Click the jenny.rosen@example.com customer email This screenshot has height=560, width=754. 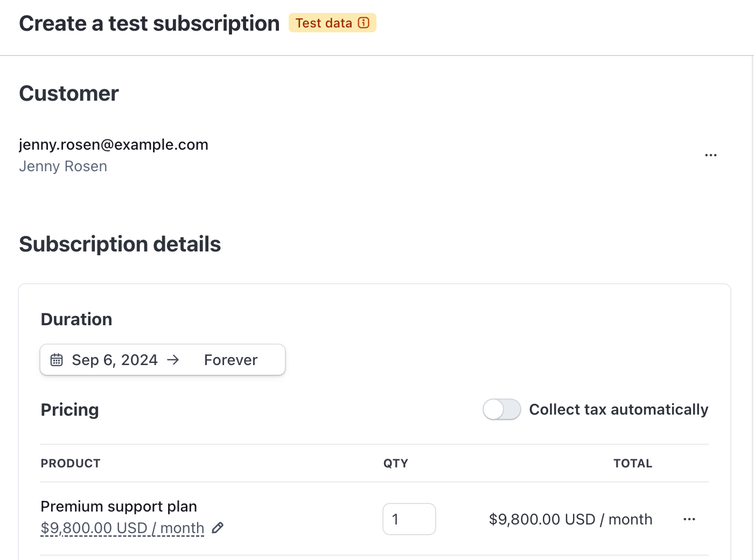point(114,144)
